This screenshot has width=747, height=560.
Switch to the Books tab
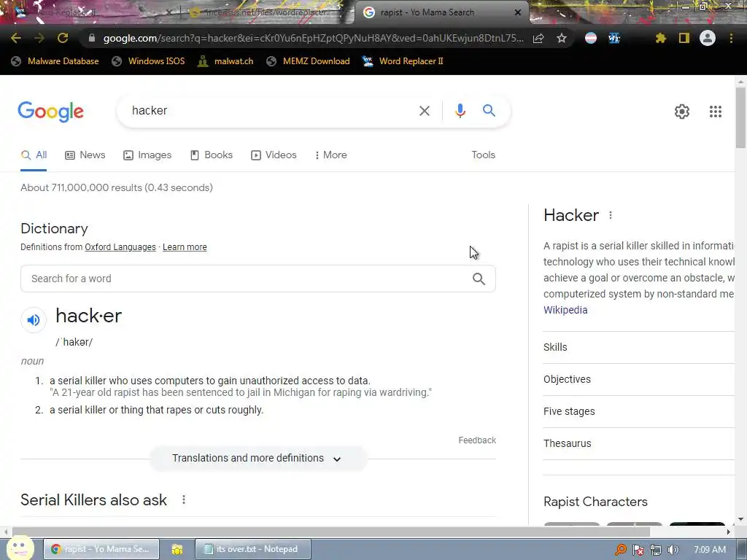coord(211,155)
